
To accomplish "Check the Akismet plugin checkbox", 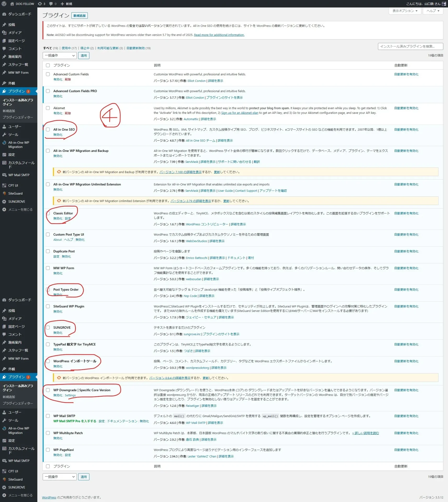I will [x=48, y=108].
